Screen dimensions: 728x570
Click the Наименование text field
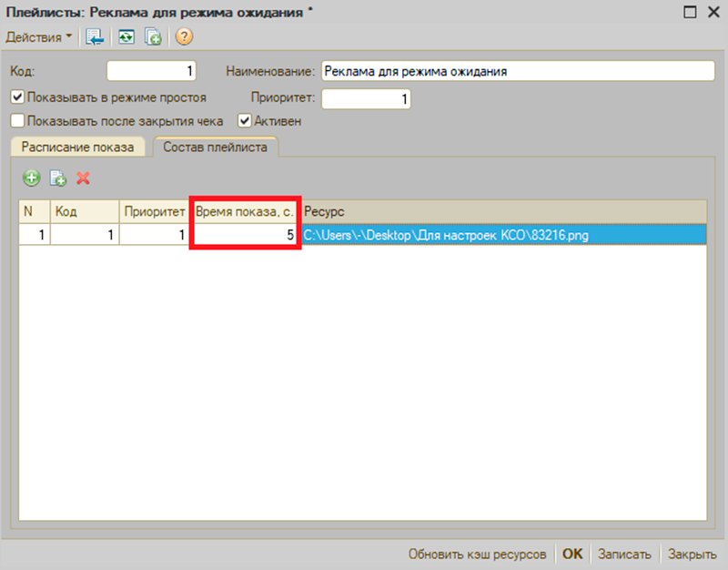pyautogui.click(x=518, y=71)
